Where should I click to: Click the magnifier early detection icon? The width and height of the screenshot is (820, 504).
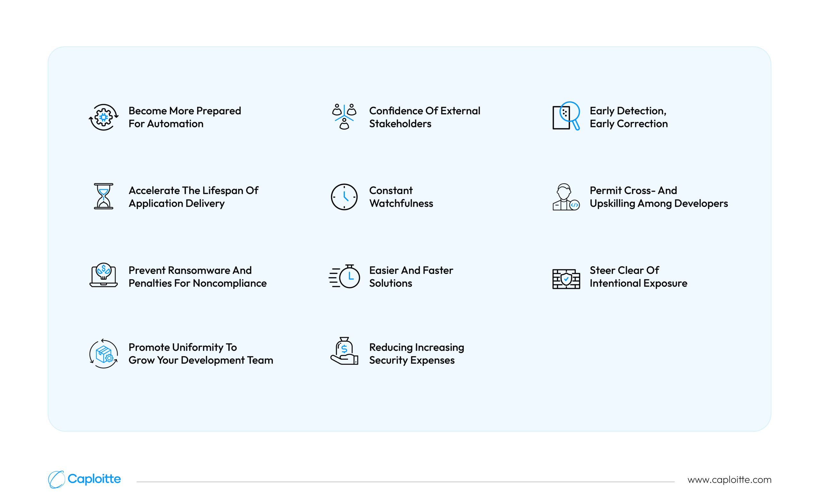566,116
